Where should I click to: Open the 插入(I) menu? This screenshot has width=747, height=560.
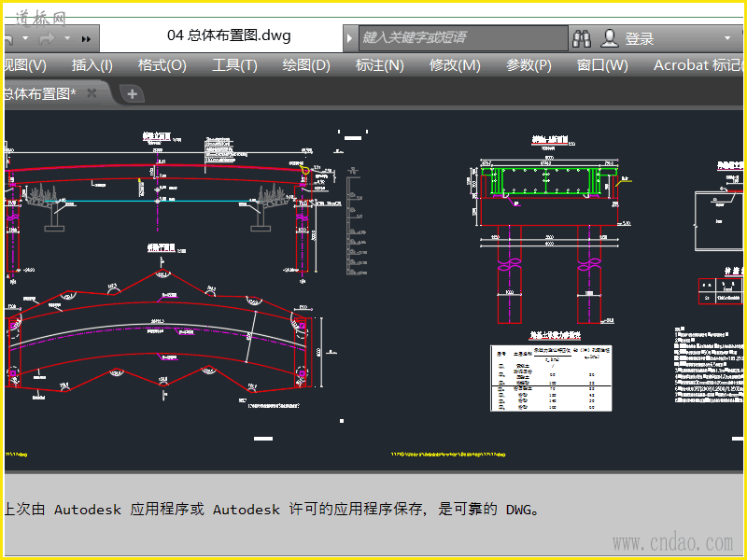[x=92, y=65]
